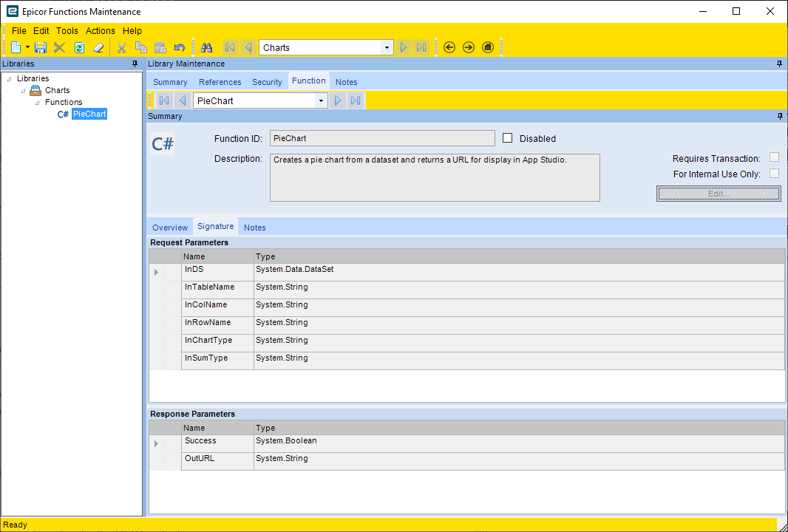Click the Cut scissors icon
The width and height of the screenshot is (788, 532).
coord(122,48)
